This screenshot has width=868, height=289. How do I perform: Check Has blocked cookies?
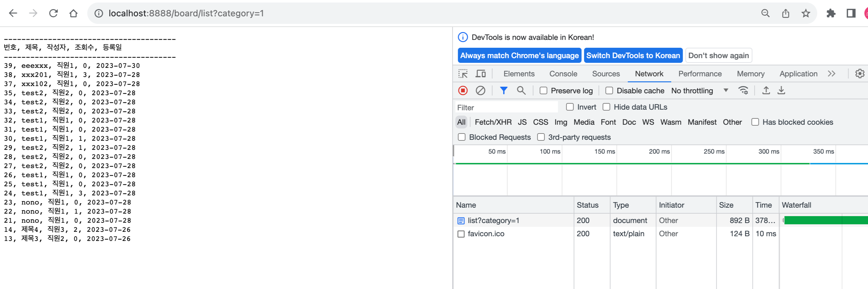(755, 122)
